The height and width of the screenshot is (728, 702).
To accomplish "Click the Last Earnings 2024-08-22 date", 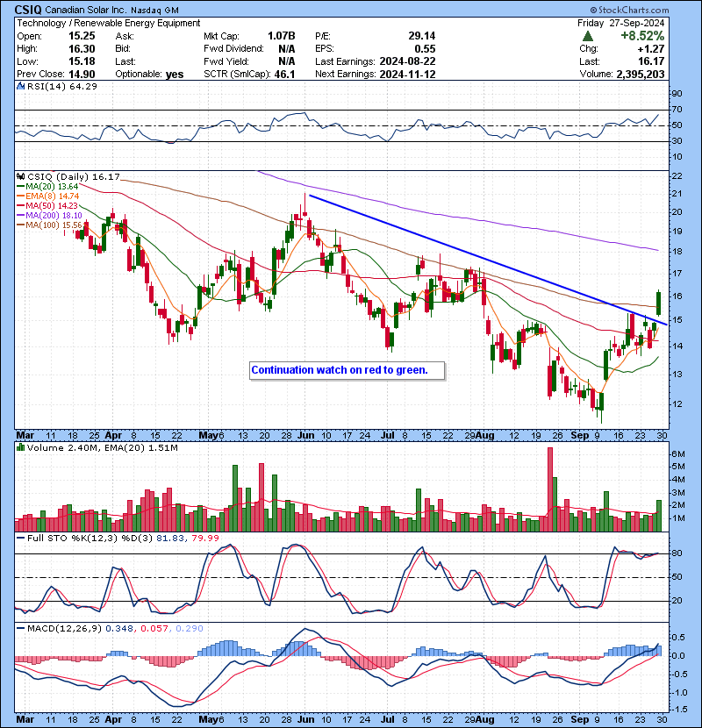I will pyautogui.click(x=407, y=61).
